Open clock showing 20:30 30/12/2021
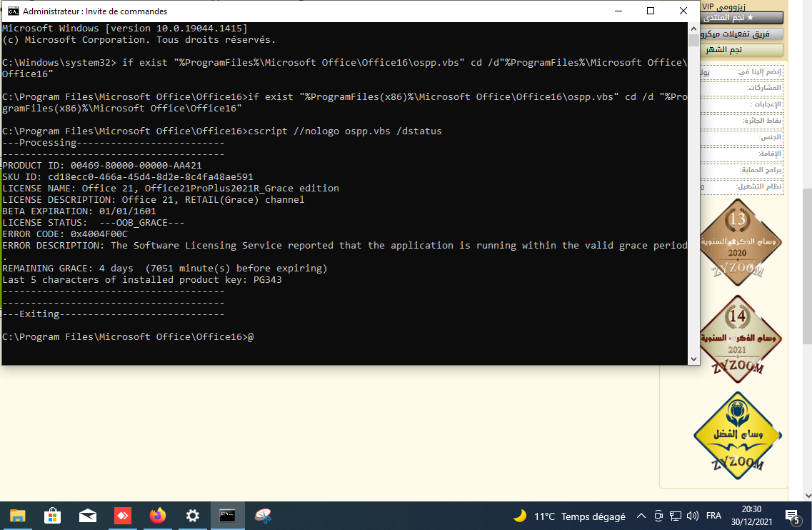 pyautogui.click(x=751, y=516)
